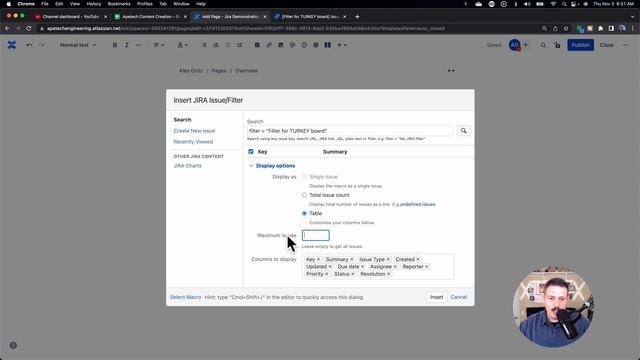
Task: Insert a mention from toolbar
Action: (x=292, y=45)
